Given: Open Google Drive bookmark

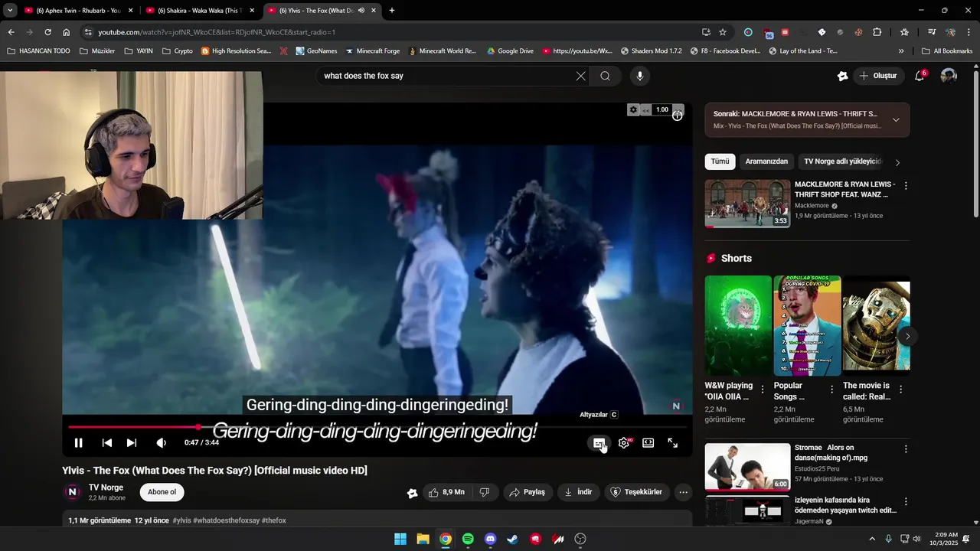Looking at the screenshot, I should pyautogui.click(x=510, y=51).
